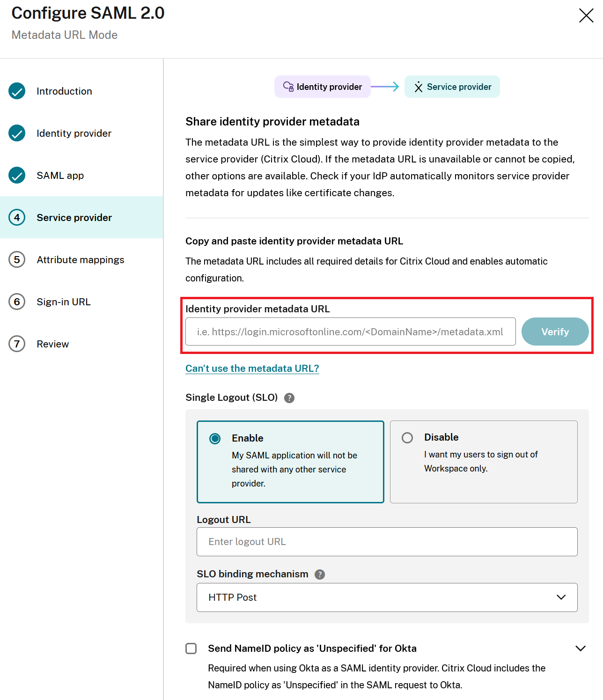
Task: Click the step 4 circle icon for Service provider
Action: click(17, 217)
